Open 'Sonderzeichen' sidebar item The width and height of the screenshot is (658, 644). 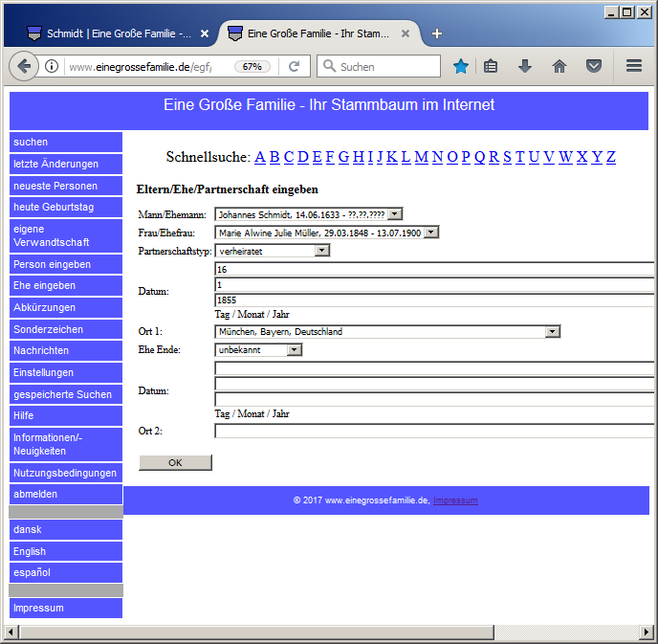(x=66, y=329)
